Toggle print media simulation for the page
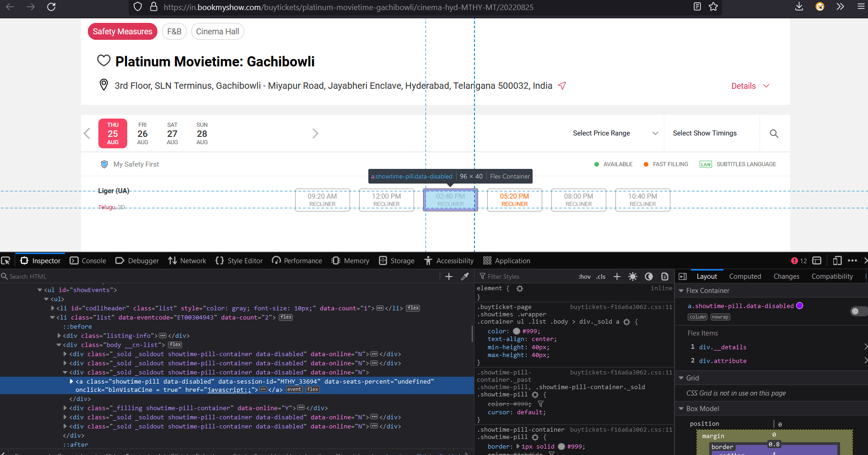Screen dimensions: 868x455 665,276
